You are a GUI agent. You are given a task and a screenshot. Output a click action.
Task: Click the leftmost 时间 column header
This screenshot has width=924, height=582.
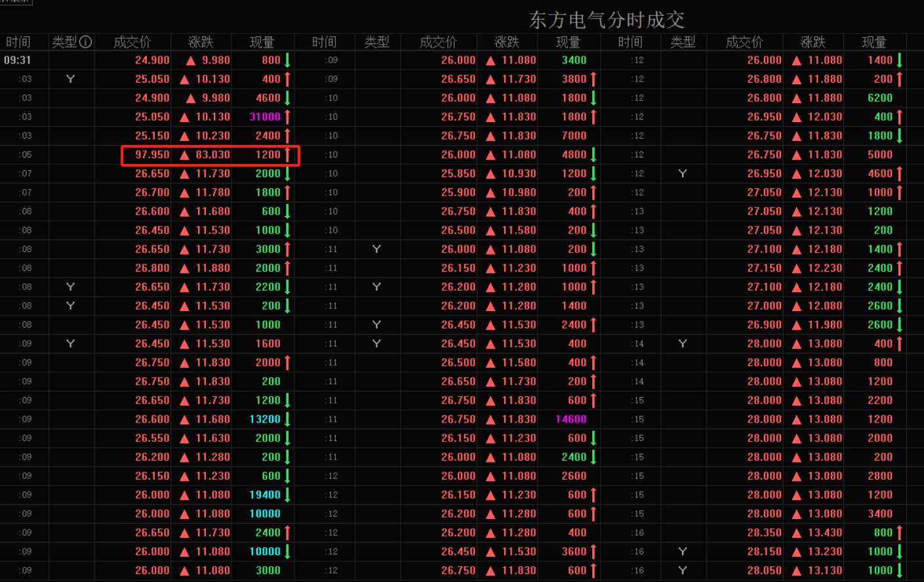[18, 42]
